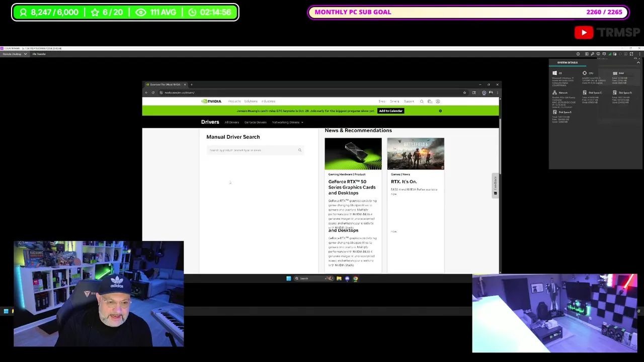Open the GeForce RTX 50 Series card thumbnail
Viewport: 644px width, 362px height.
pos(353,154)
